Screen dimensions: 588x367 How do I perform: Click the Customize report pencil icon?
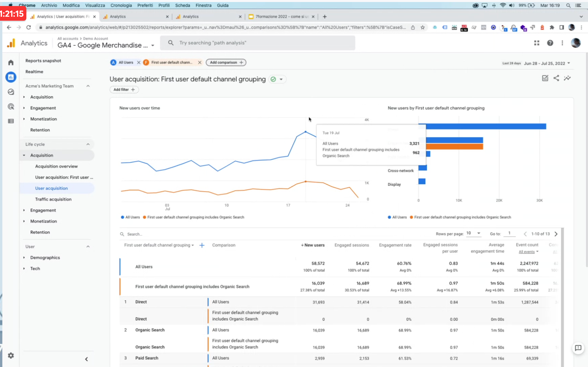click(x=545, y=78)
